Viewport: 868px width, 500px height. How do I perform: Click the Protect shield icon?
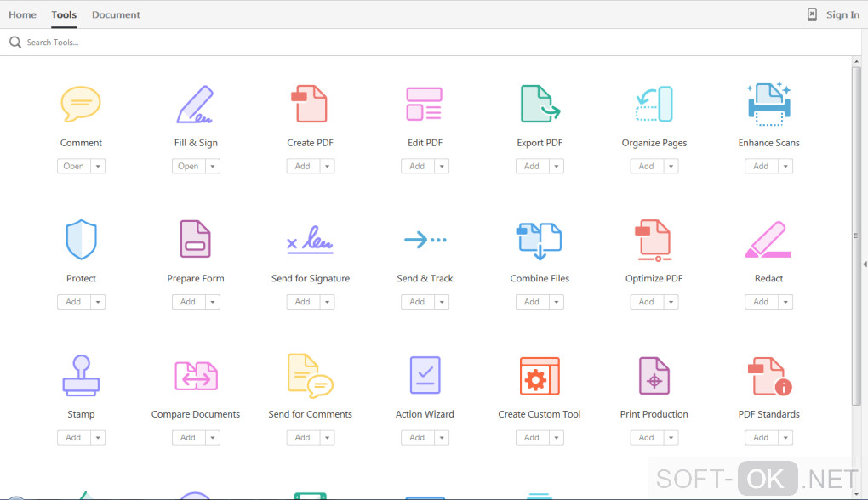tap(82, 240)
